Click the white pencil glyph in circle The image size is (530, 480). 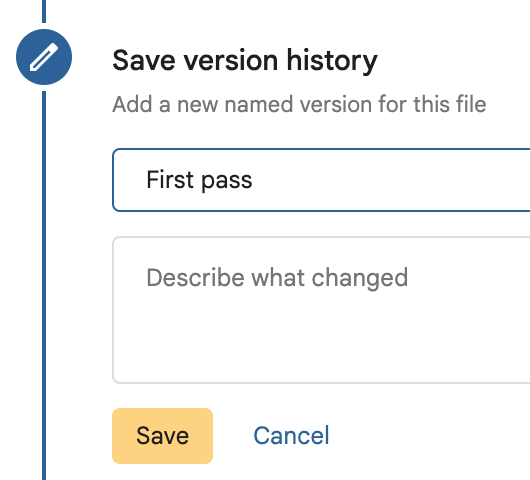tap(44, 57)
